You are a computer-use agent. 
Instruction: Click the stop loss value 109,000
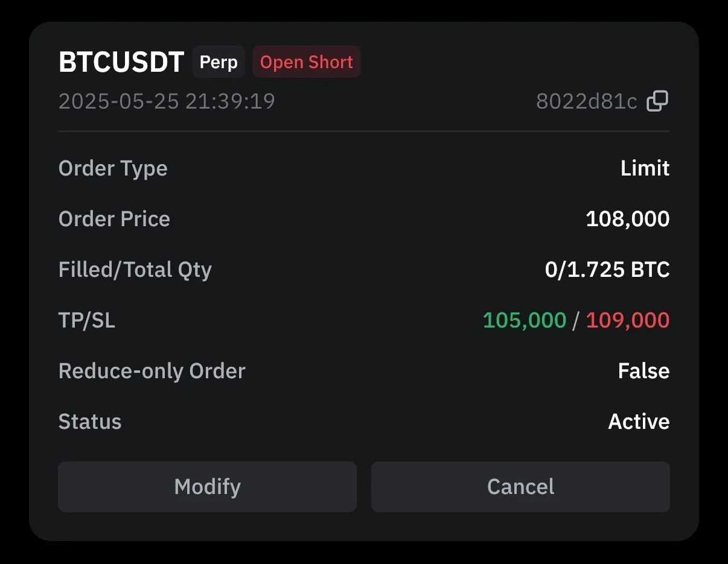point(628,320)
